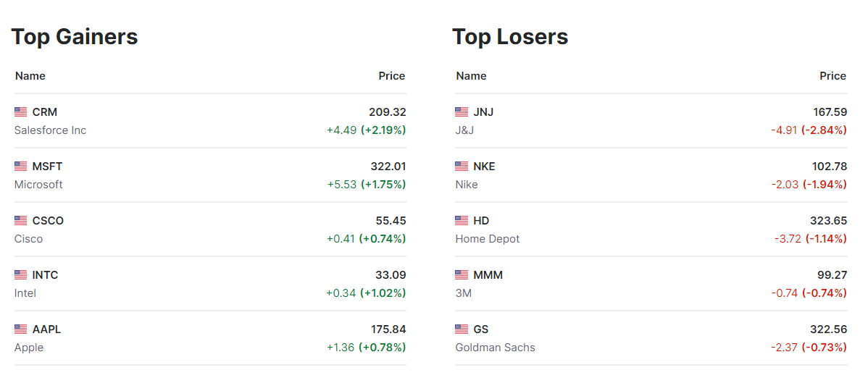Click J&J's -2.84% change value
Viewport: 868px width, 378px height.
[824, 130]
